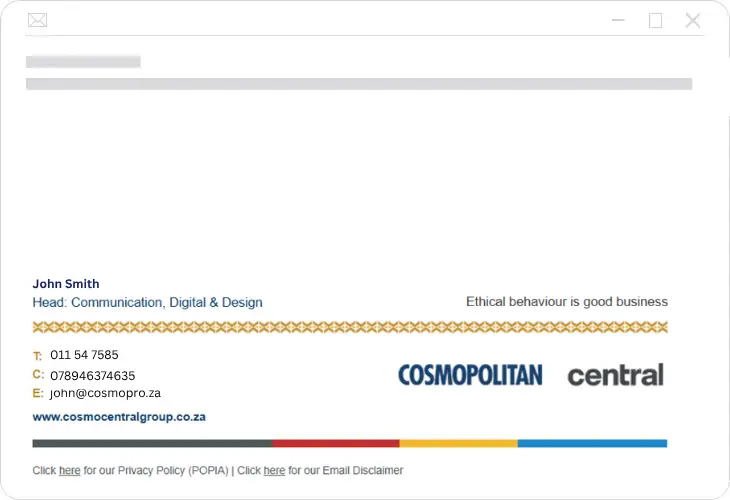Open the www.cosmocentralgroup.co.za website link
This screenshot has width=730, height=500.
coord(119,417)
